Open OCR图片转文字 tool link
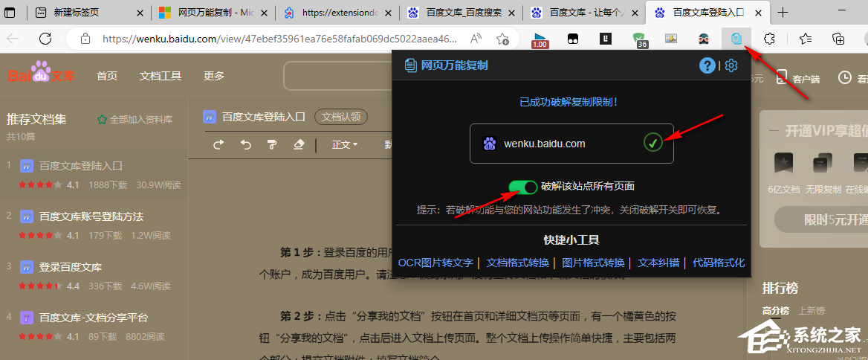Viewport: 868px width, 360px height. tap(435, 263)
